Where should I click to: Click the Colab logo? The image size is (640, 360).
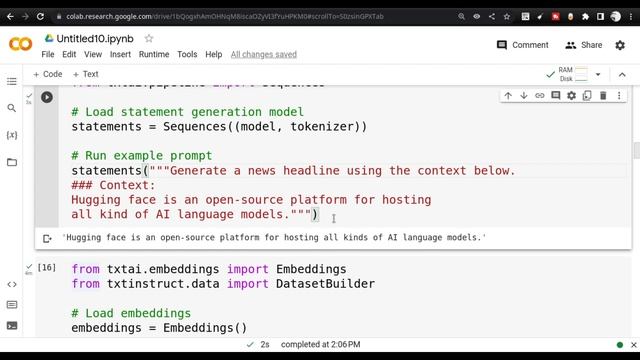20,44
